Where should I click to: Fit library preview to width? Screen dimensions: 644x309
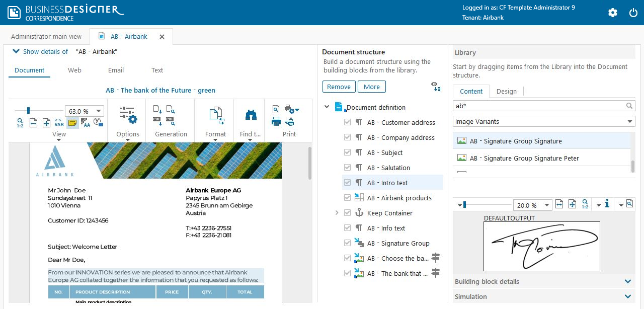click(x=559, y=204)
